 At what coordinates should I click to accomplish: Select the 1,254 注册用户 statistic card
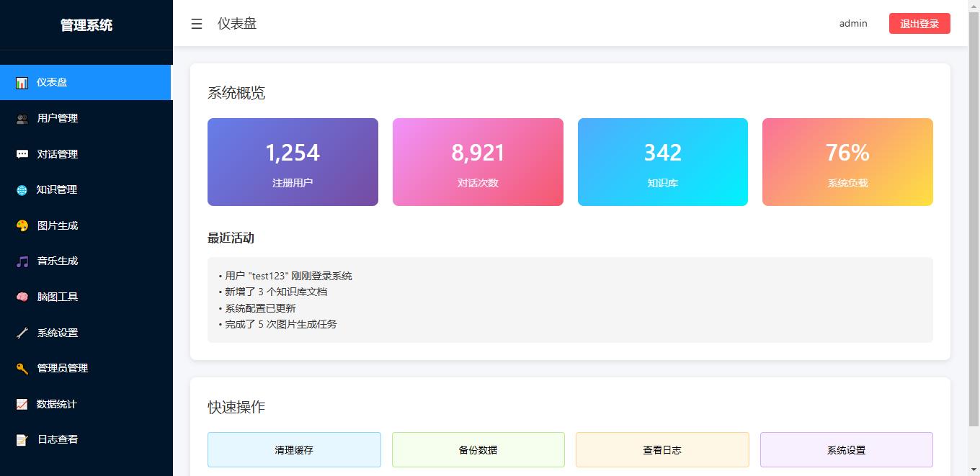click(x=293, y=162)
